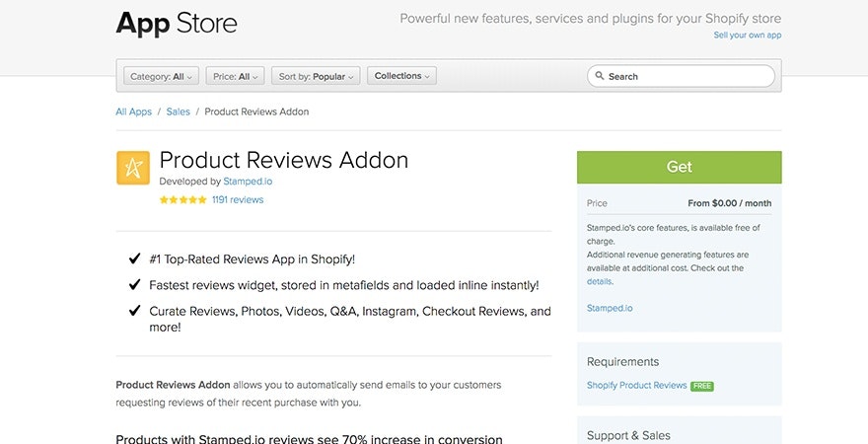
Task: Navigate to Sales breadcrumb category
Action: (x=178, y=111)
